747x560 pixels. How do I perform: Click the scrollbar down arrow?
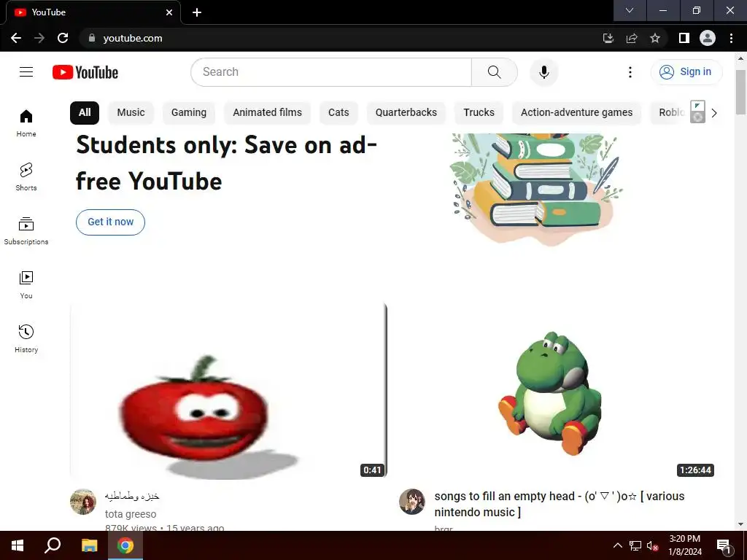coord(741,524)
